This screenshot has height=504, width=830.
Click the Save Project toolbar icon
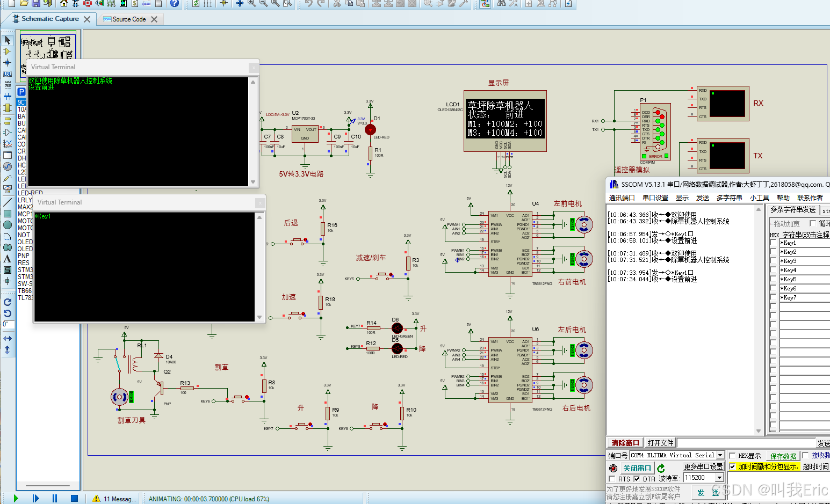click(x=35, y=3)
